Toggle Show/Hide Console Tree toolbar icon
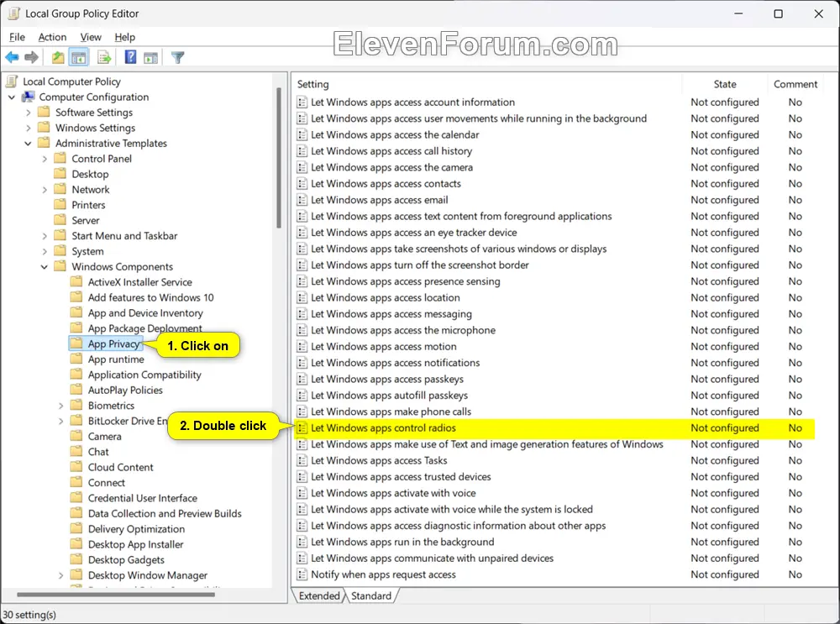Viewport: 840px width, 624px height. coord(79,57)
